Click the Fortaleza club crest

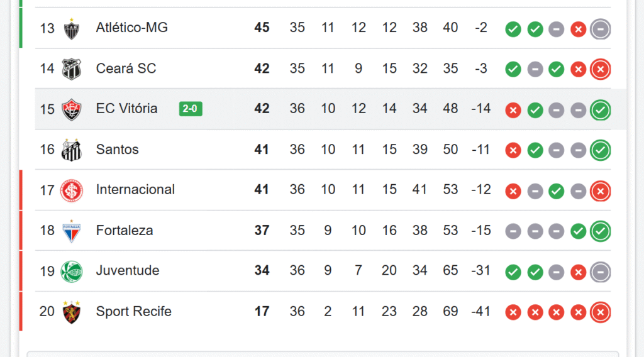click(72, 231)
